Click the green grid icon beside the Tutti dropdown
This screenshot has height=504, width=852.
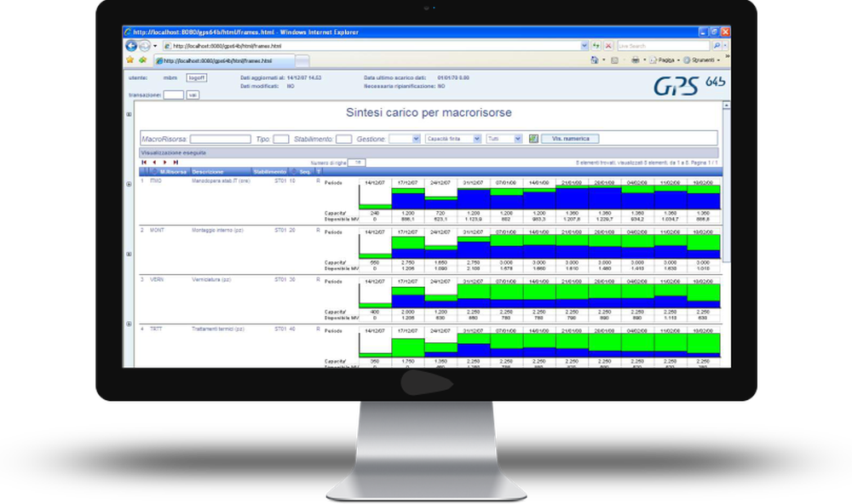coord(533,138)
